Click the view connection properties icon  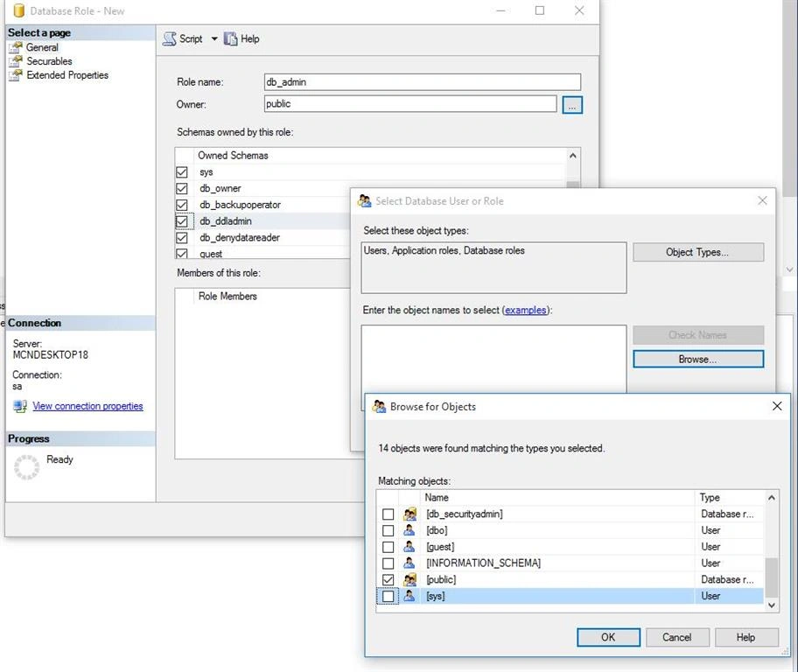tap(20, 406)
